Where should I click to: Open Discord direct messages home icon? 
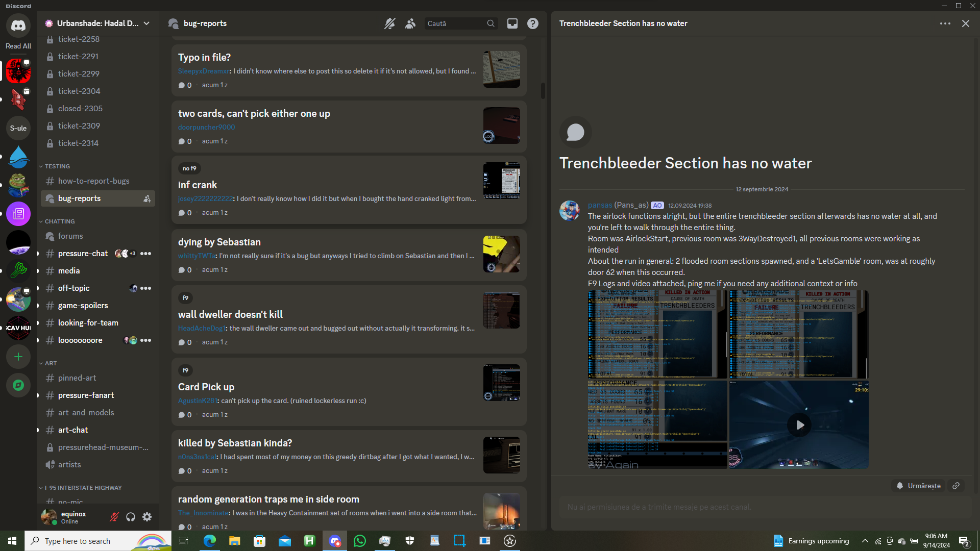[x=18, y=26]
